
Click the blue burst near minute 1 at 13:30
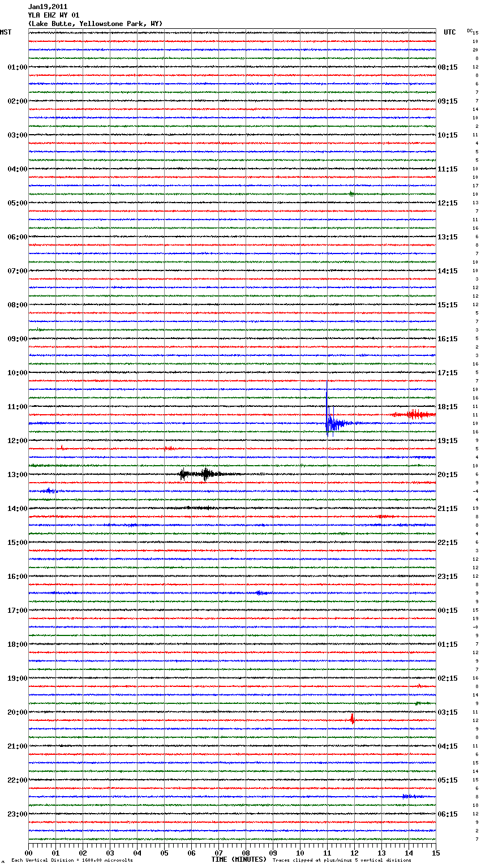click(x=49, y=491)
